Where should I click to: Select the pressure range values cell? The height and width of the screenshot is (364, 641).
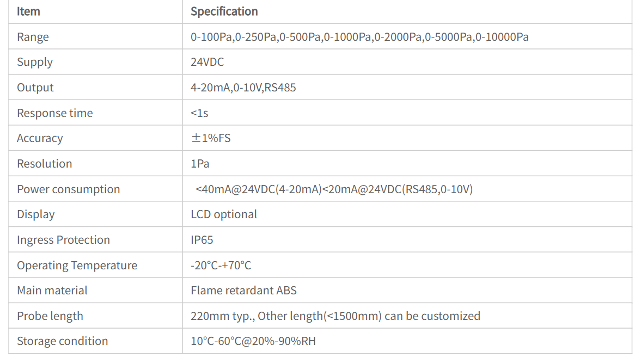pos(359,37)
